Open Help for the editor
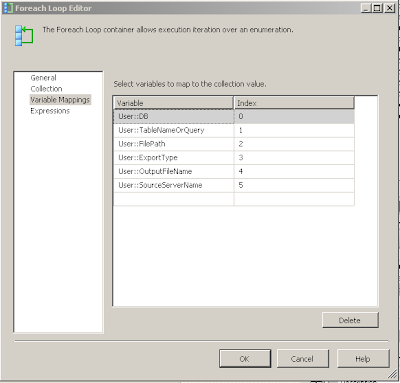 (x=363, y=359)
